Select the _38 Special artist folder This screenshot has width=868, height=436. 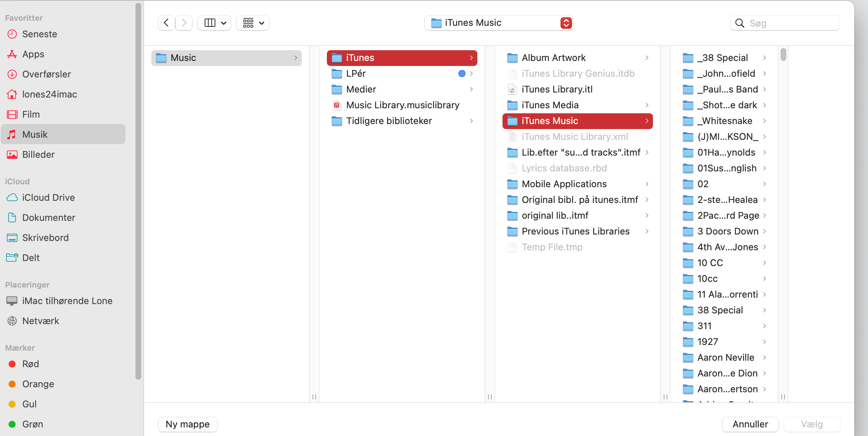pos(725,58)
